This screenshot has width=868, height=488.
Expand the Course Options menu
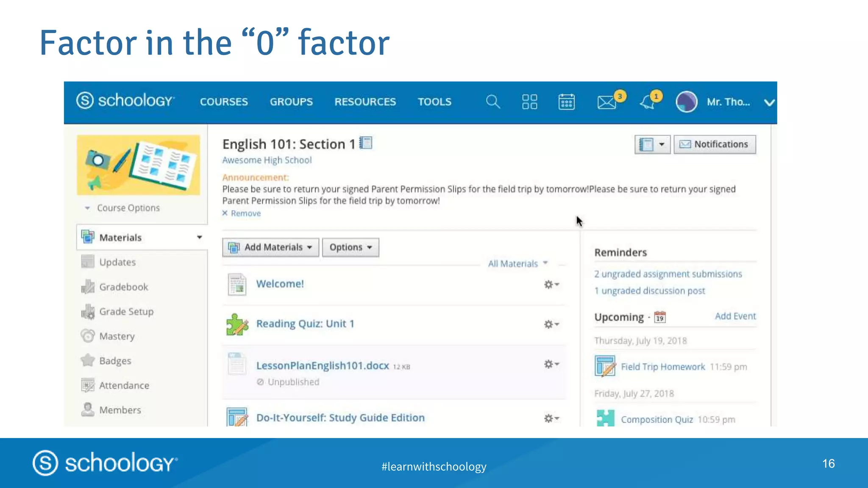pos(122,208)
